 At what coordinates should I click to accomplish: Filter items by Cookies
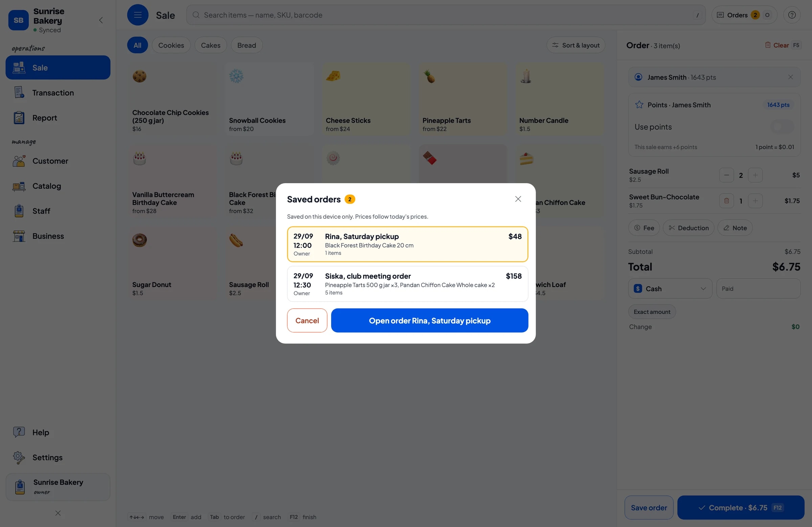[171, 45]
